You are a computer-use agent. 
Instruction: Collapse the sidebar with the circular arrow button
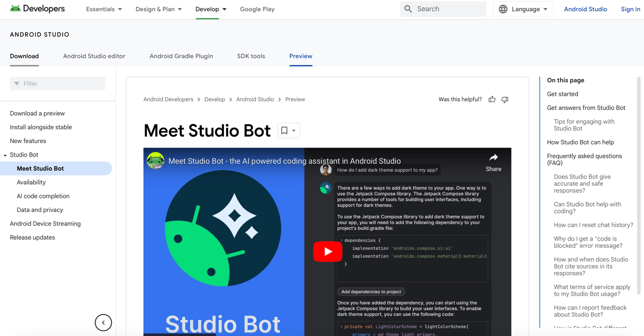pos(103,322)
